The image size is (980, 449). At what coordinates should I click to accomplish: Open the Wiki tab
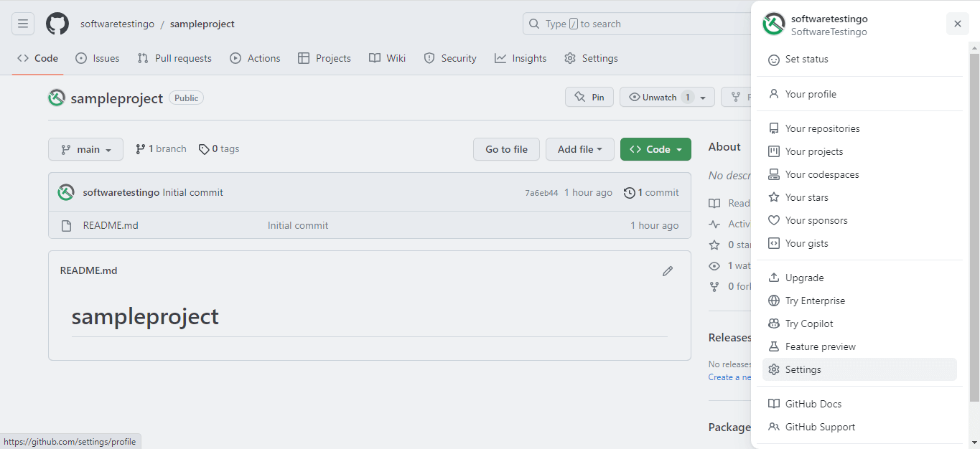388,58
